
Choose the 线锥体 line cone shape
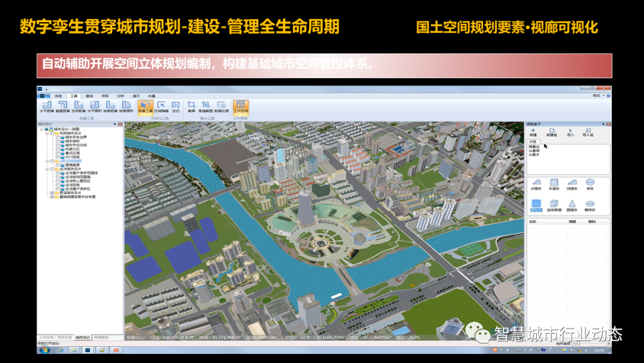click(x=572, y=184)
